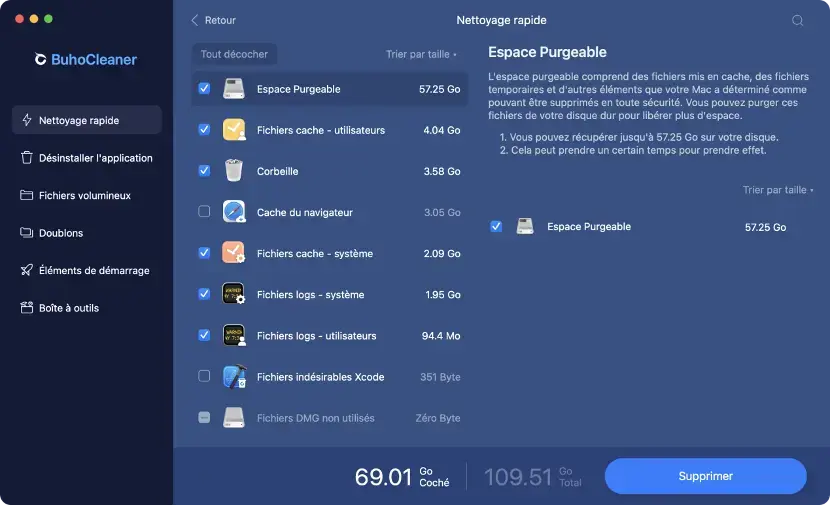Select the Espace Purgeable row label
The width and height of the screenshot is (830, 506).
click(299, 89)
